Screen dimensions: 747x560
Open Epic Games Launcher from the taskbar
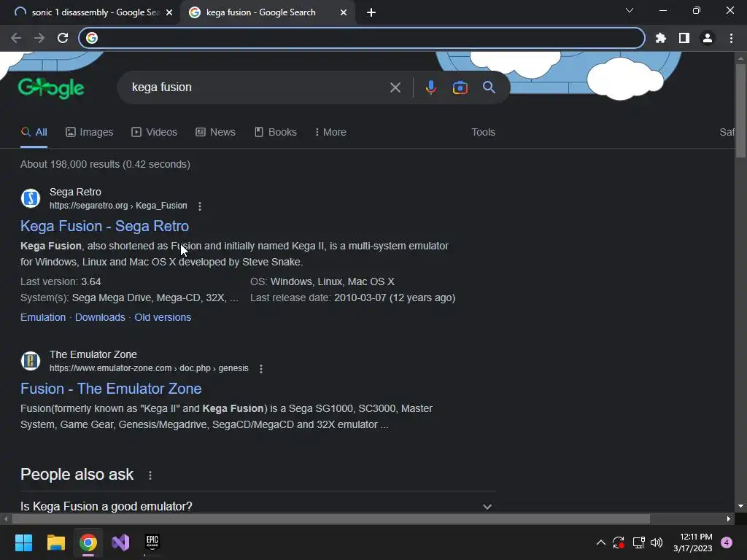tap(152, 542)
